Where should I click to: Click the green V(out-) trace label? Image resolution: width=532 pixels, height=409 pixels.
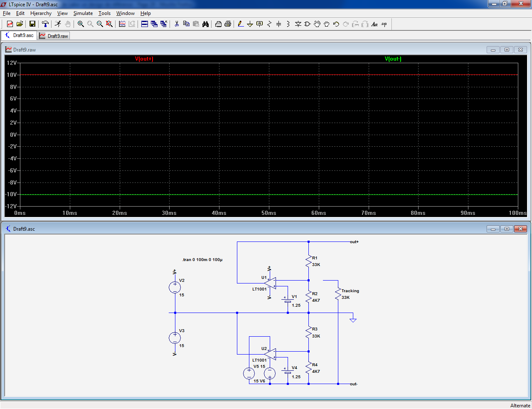393,59
